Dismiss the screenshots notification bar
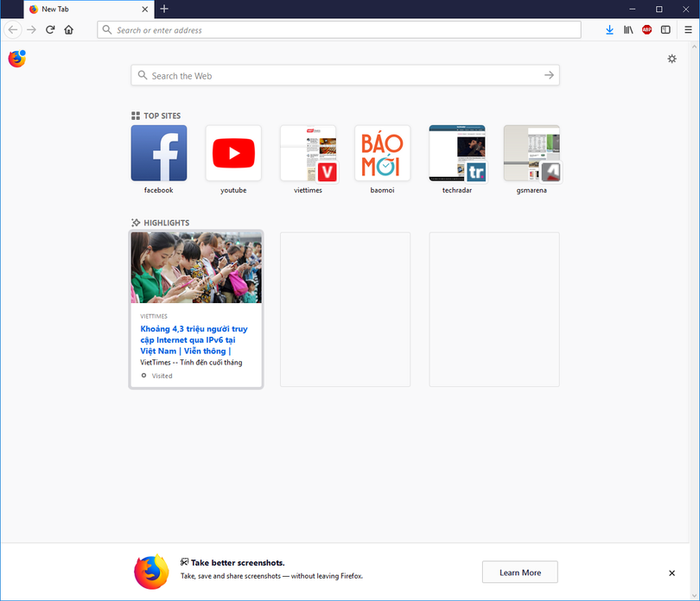The width and height of the screenshot is (700, 601). pyautogui.click(x=671, y=573)
